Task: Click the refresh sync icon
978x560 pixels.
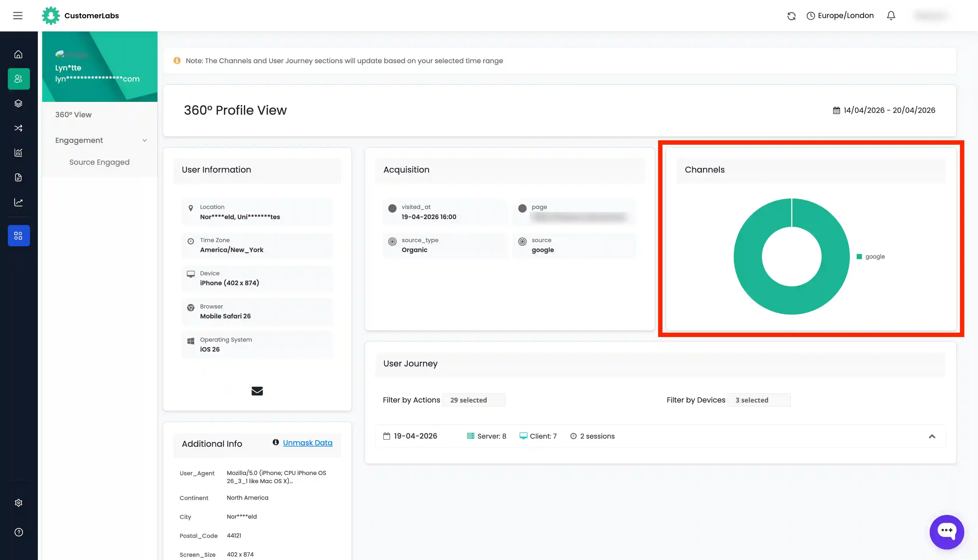Action: (791, 16)
